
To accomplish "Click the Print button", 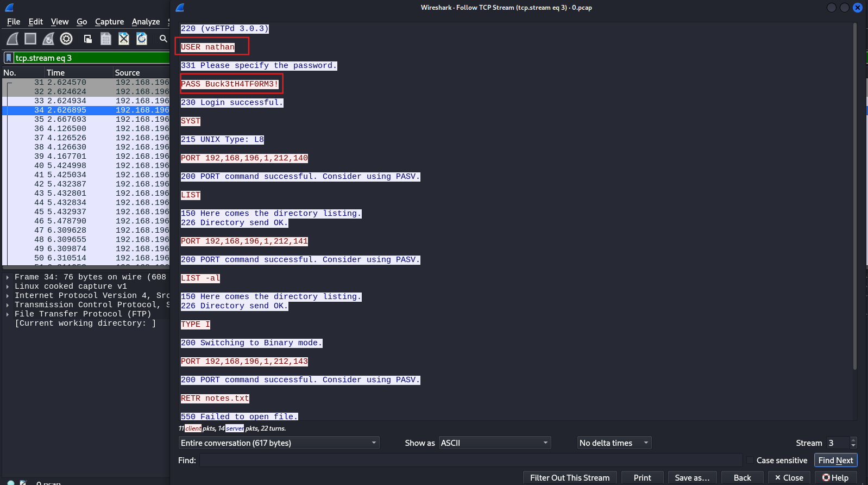I will click(642, 478).
